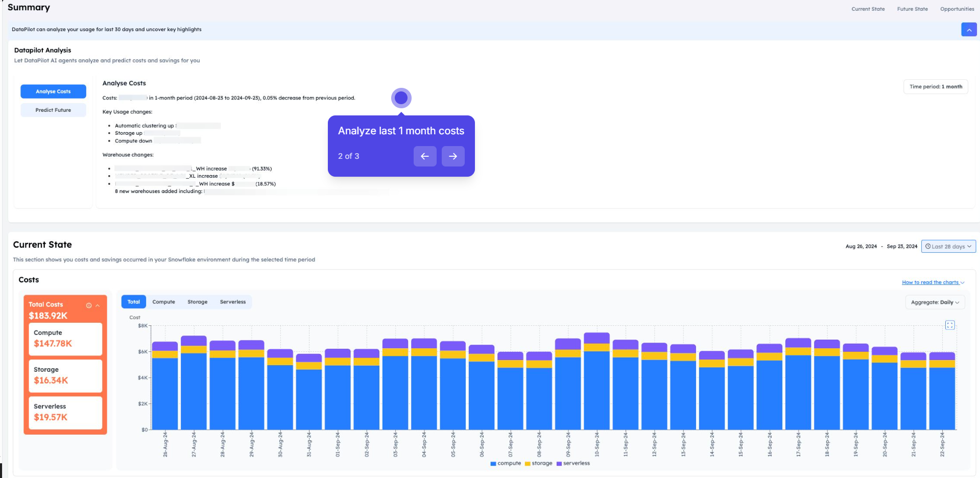Click the 31-Aug-24 bar in chart
Viewport: 980px width, 478px height.
pos(308,392)
